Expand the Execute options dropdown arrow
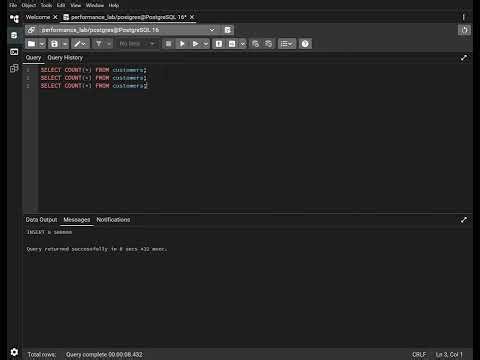The height and width of the screenshot is (360, 480). point(206,44)
